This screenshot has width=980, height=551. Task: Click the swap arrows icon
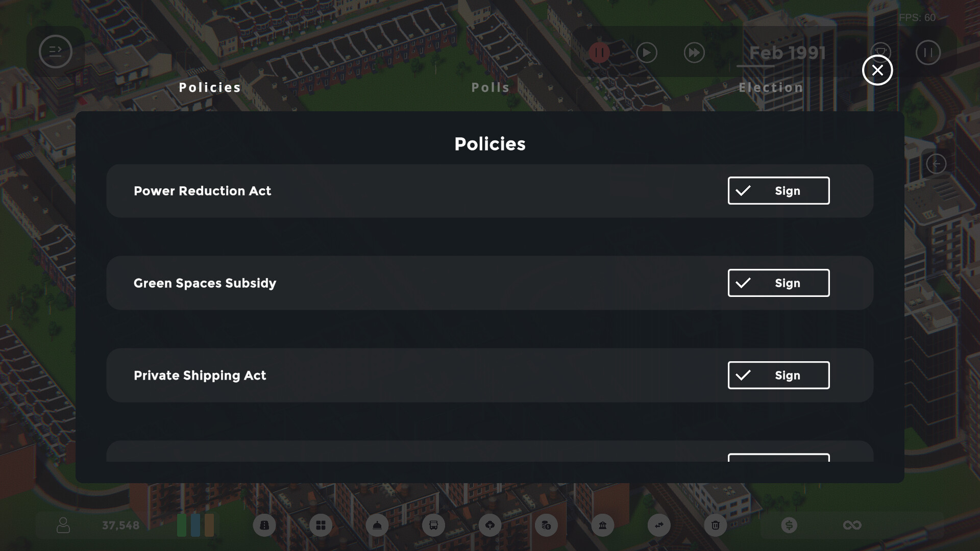click(x=659, y=525)
